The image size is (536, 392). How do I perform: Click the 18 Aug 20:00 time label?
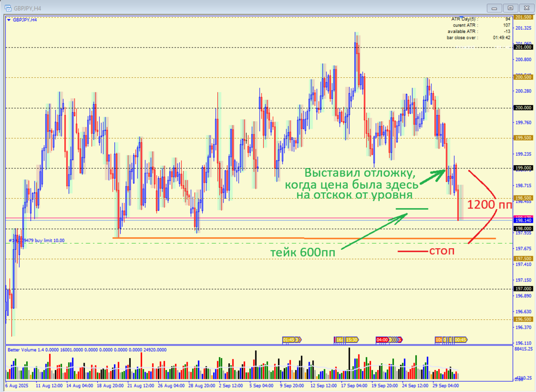pyautogui.click(x=110, y=386)
